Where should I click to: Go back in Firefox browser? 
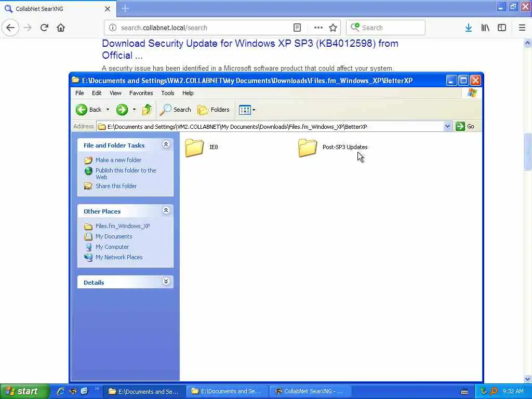[x=10, y=28]
